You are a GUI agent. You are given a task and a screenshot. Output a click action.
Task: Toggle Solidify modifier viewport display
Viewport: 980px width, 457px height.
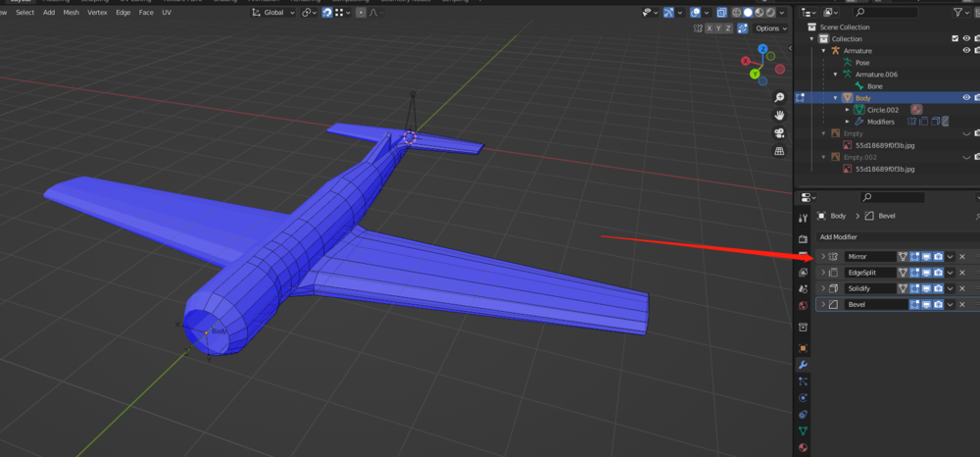(x=926, y=288)
